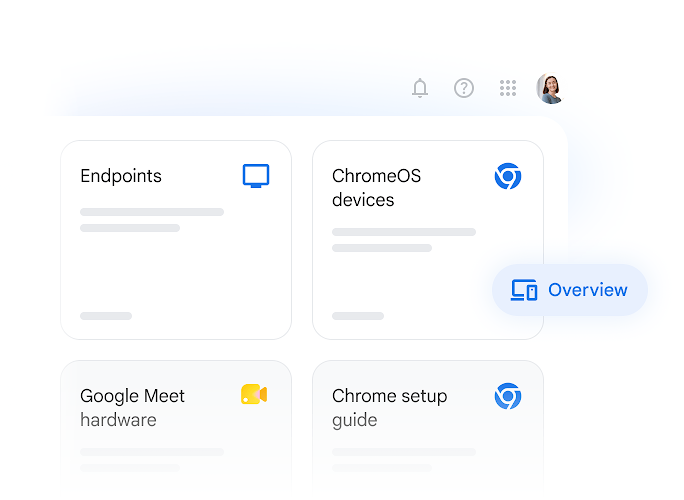Viewport: 684px width, 500px height.
Task: Click the Endpoints card description lines
Action: coord(152,220)
